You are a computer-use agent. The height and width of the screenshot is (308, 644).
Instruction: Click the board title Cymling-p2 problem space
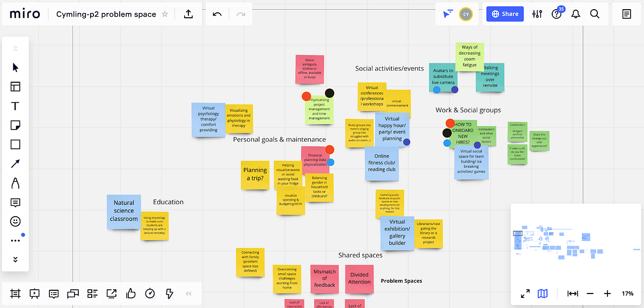(106, 15)
